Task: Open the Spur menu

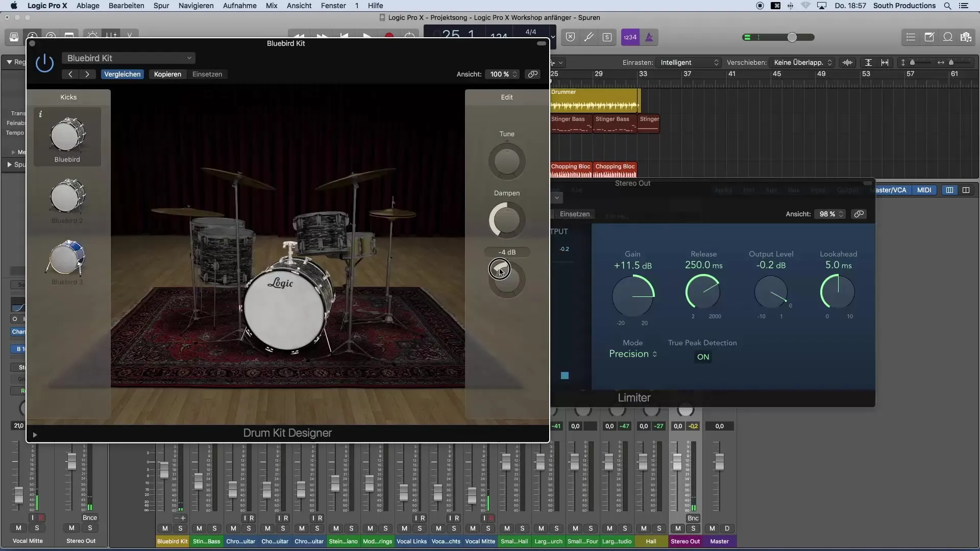Action: click(x=161, y=6)
